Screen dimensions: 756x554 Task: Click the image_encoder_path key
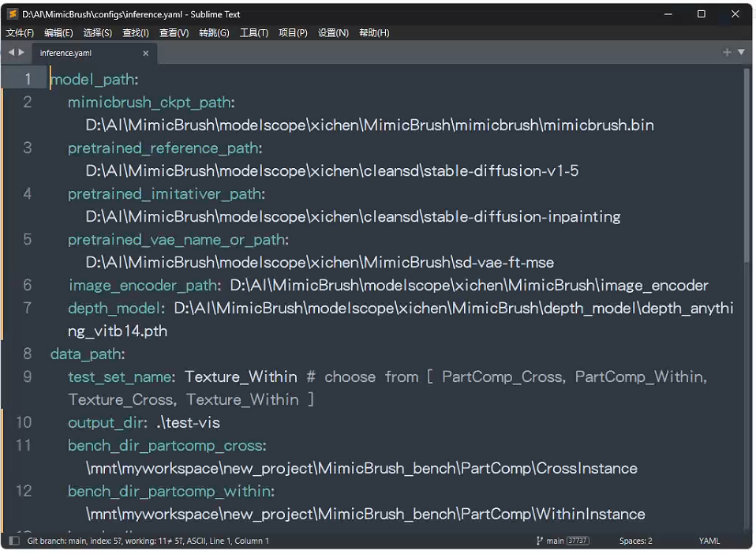tap(144, 286)
